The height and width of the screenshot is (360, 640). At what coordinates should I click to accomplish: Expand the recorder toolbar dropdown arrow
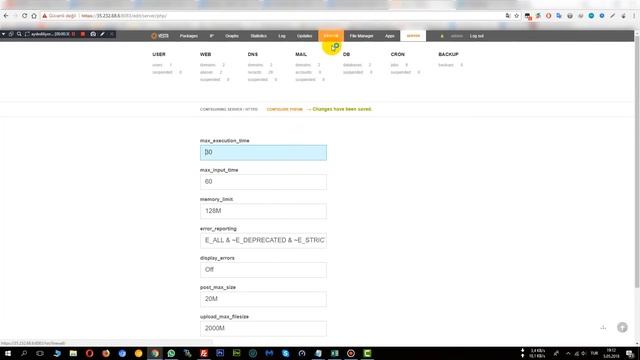pos(3,34)
